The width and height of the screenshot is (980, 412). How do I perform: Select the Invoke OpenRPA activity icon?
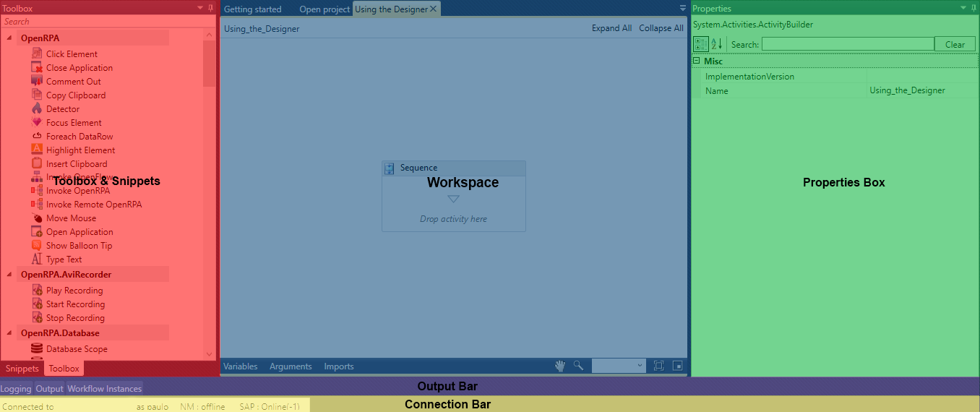37,191
